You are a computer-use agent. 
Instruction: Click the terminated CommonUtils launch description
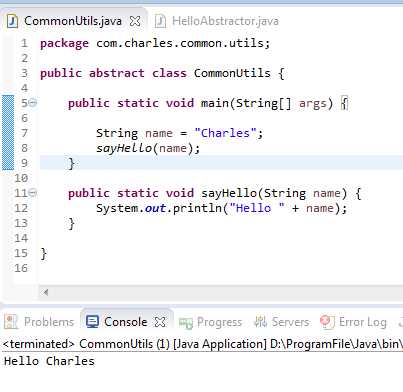point(202,344)
